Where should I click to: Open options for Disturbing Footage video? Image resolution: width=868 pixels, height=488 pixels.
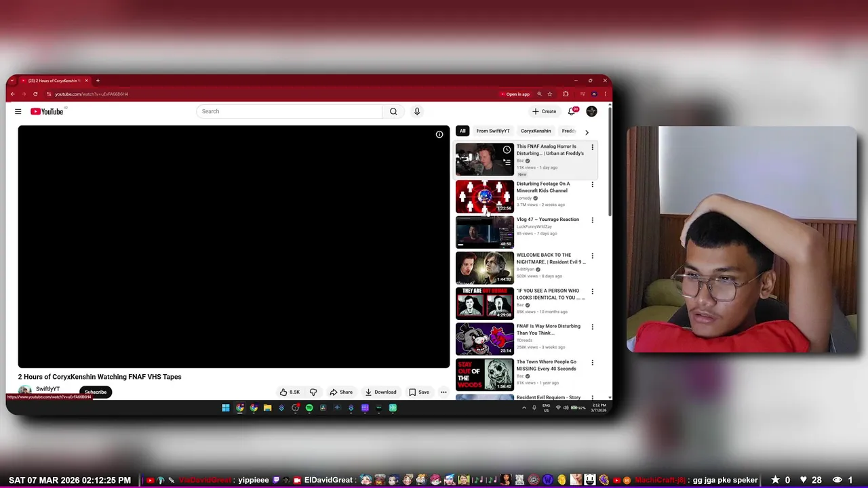coord(592,184)
